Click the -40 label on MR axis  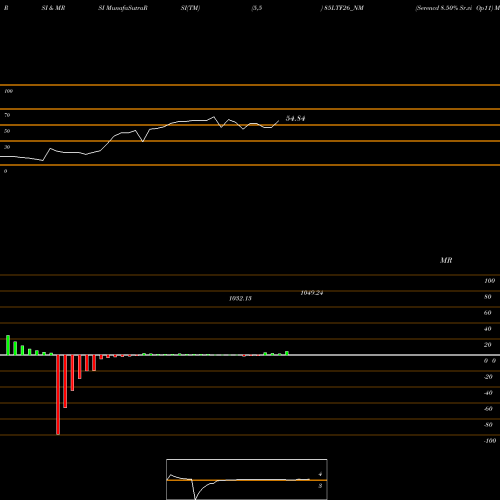[x=488, y=393]
